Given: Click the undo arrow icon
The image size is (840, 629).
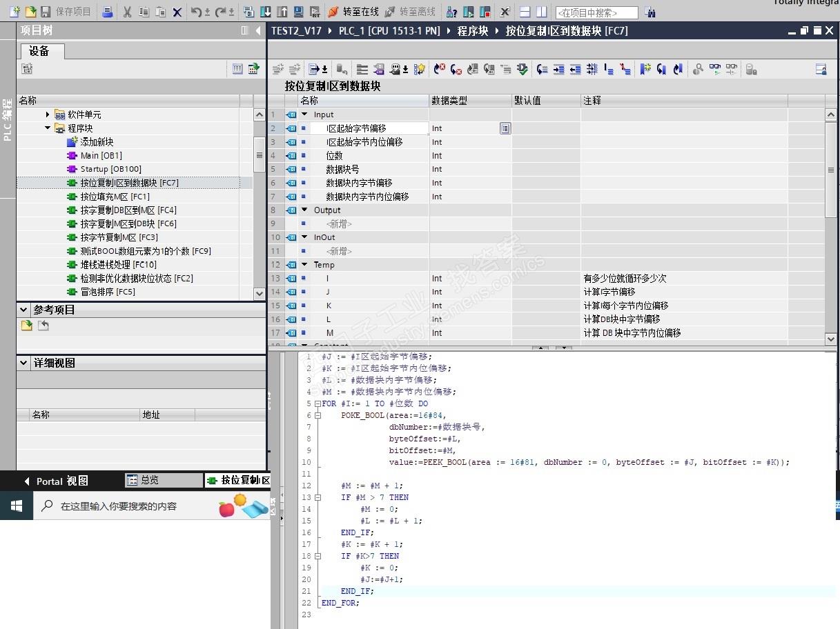Looking at the screenshot, I should (x=197, y=12).
